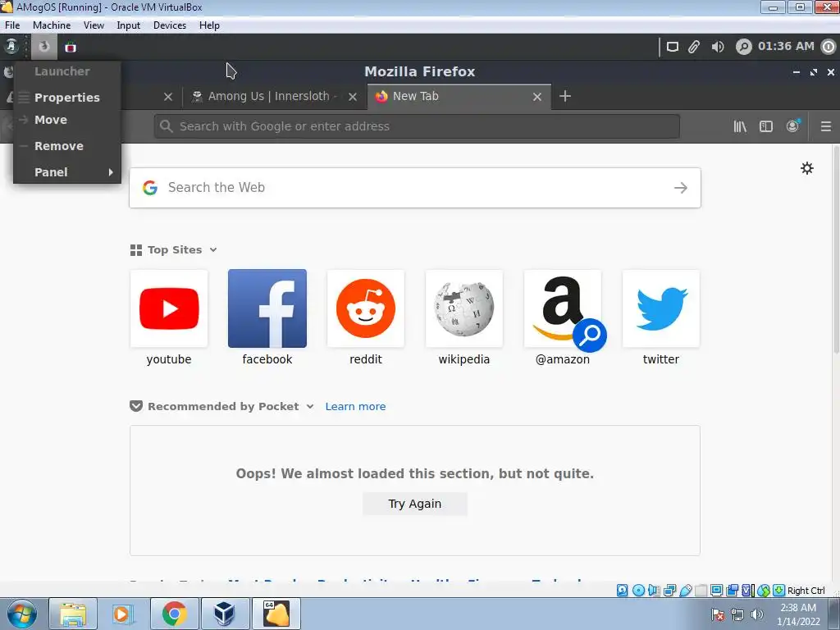Toggle the Firefox sidebar icon

point(766,126)
